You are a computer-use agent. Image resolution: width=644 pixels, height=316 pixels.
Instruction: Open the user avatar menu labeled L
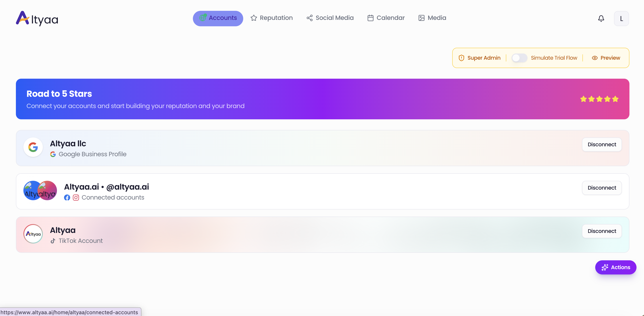(621, 19)
